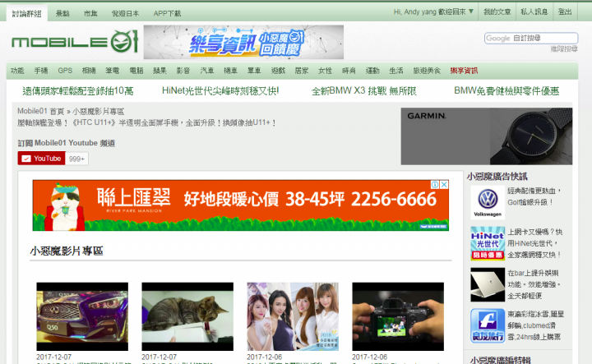This screenshot has width=592, height=364.
Task: Open the APP下載 tab
Action: [x=167, y=14]
